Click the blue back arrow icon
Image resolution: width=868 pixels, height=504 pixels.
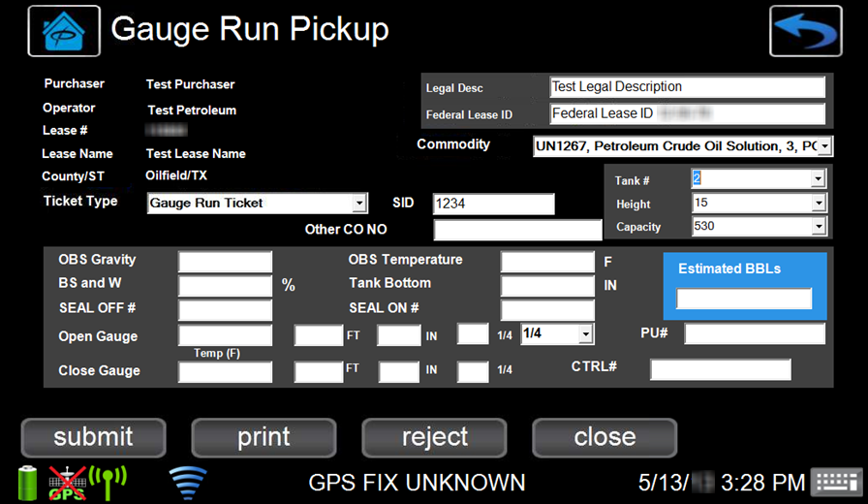tap(805, 31)
